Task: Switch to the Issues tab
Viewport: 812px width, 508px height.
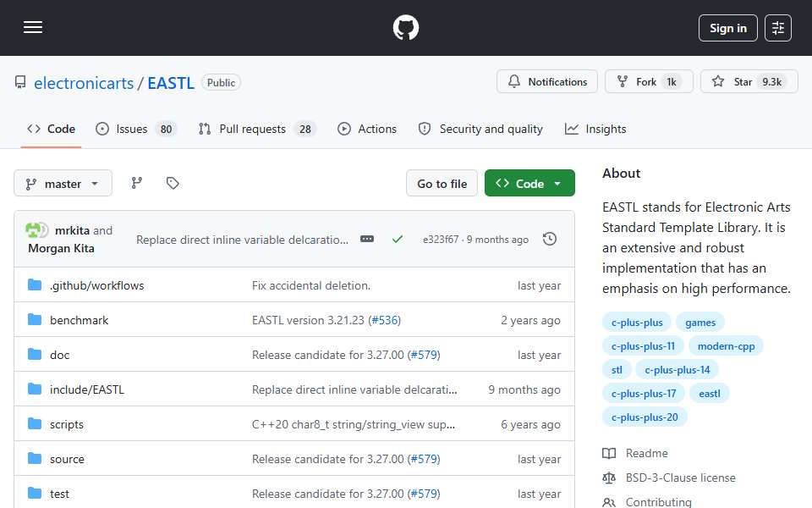Action: [x=136, y=129]
